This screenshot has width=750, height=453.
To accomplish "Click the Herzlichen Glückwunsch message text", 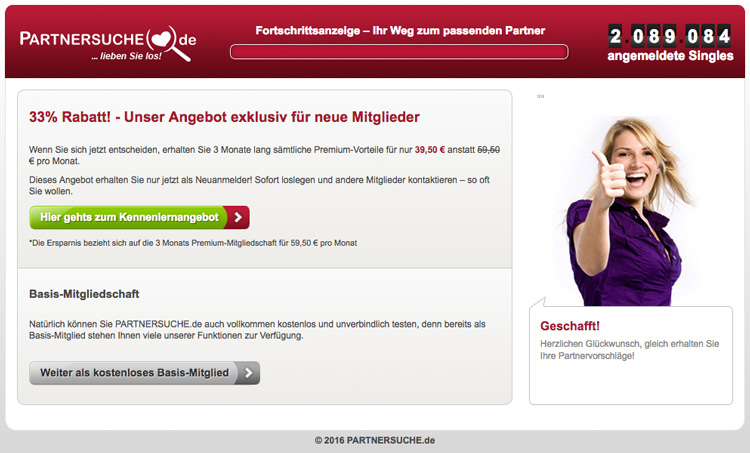I will coord(629,350).
